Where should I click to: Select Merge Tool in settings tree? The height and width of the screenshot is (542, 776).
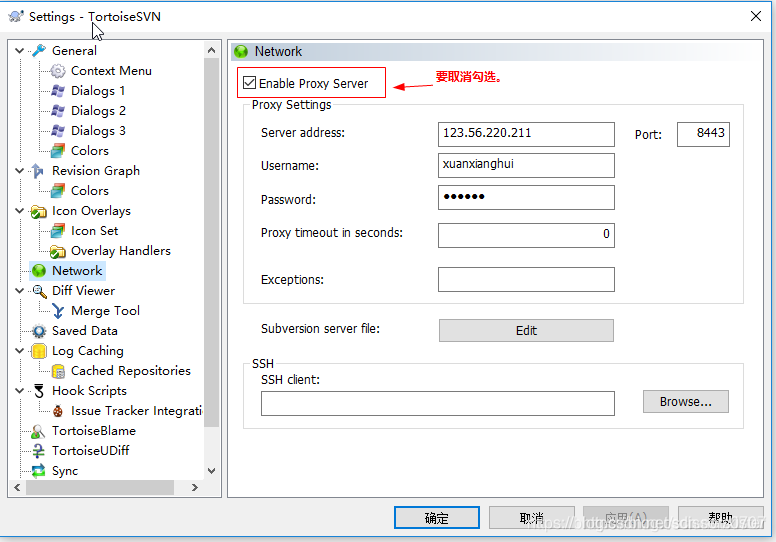[x=105, y=311]
